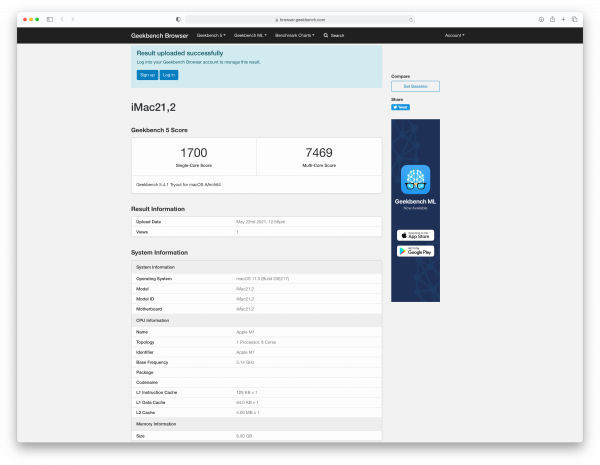Click the L2 Cache row value
This screenshot has height=465, width=600.
[x=248, y=413]
